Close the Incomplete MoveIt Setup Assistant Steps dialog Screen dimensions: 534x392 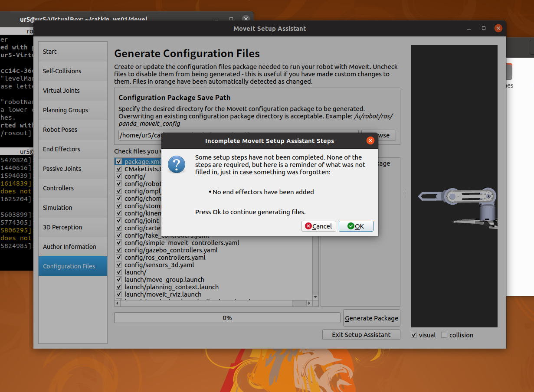pyautogui.click(x=370, y=140)
